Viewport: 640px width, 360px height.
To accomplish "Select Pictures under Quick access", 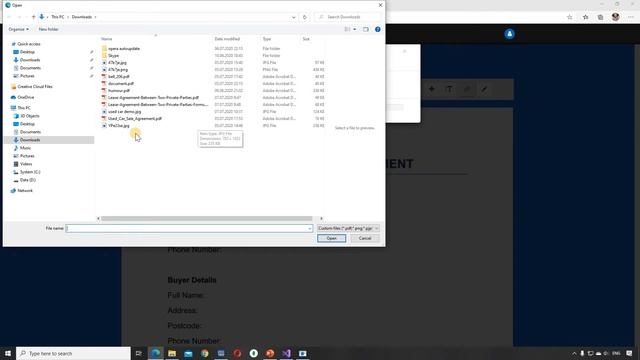I will pyautogui.click(x=27, y=76).
